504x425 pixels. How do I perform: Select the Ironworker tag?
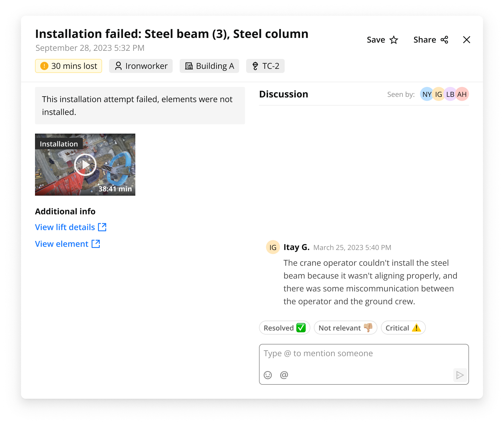tap(141, 66)
